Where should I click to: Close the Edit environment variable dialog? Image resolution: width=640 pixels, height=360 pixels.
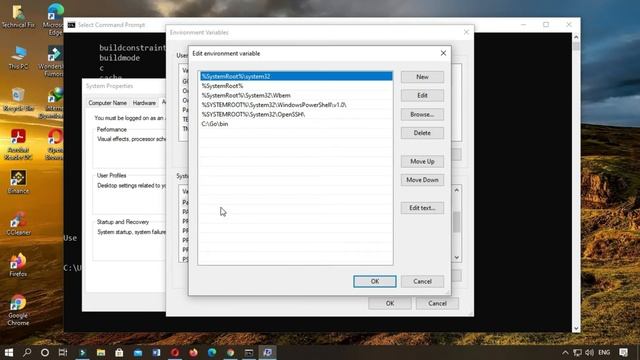[443, 53]
